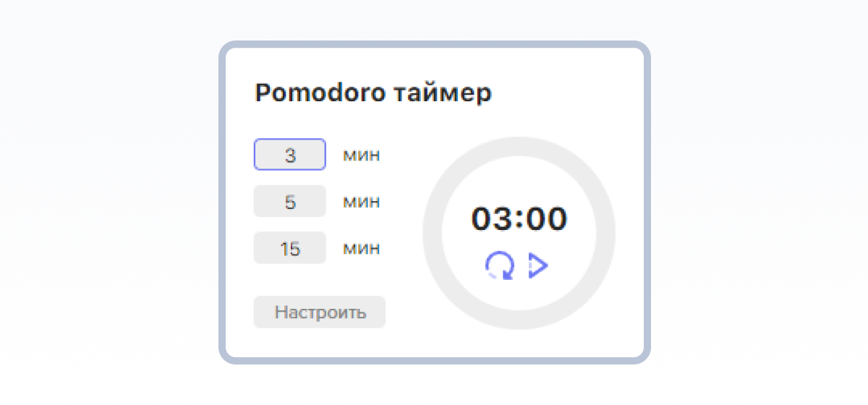Click the gray circular progress ring

(519, 146)
